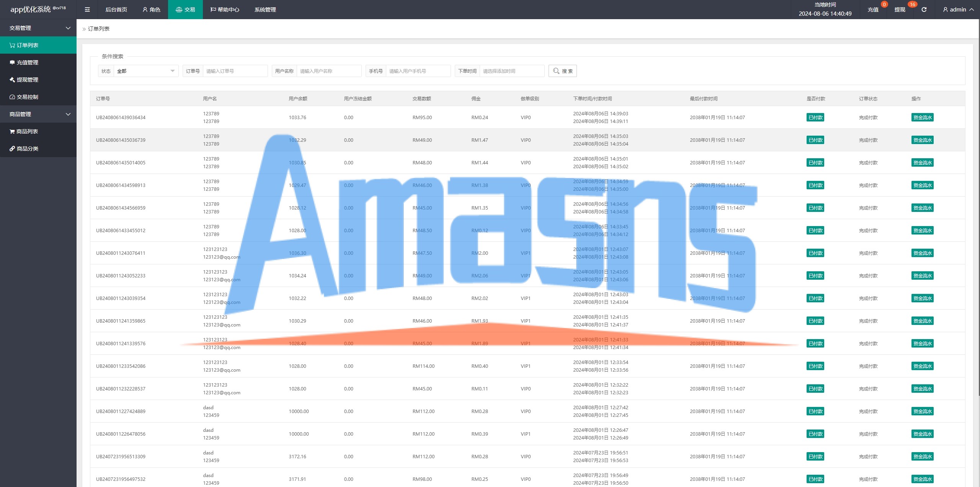
Task: Click order number UB2407231956513309
Action: pyautogui.click(x=121, y=456)
